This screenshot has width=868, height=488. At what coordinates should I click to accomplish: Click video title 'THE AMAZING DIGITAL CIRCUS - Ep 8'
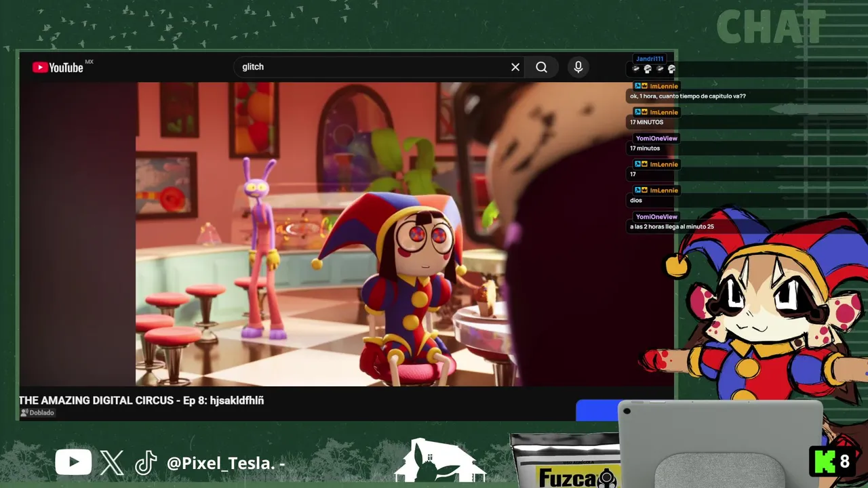coord(142,401)
